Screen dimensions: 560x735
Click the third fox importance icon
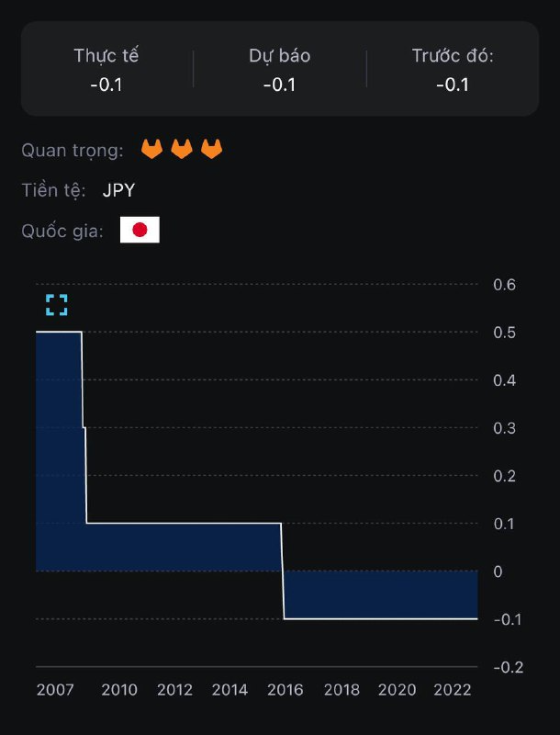click(212, 148)
